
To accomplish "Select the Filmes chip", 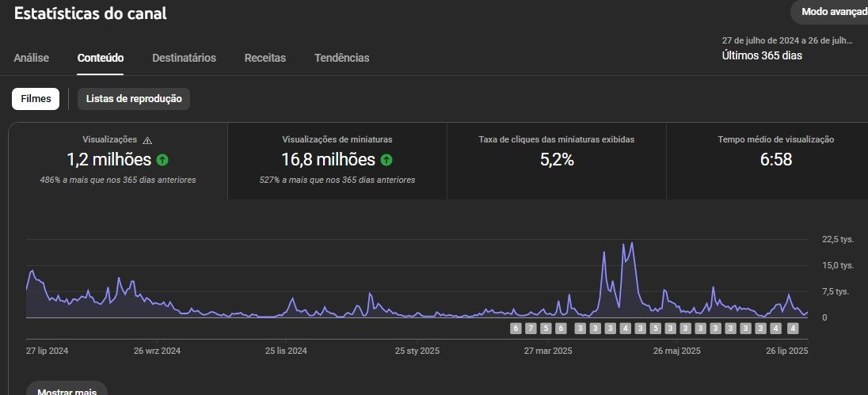I will pyautogui.click(x=36, y=99).
